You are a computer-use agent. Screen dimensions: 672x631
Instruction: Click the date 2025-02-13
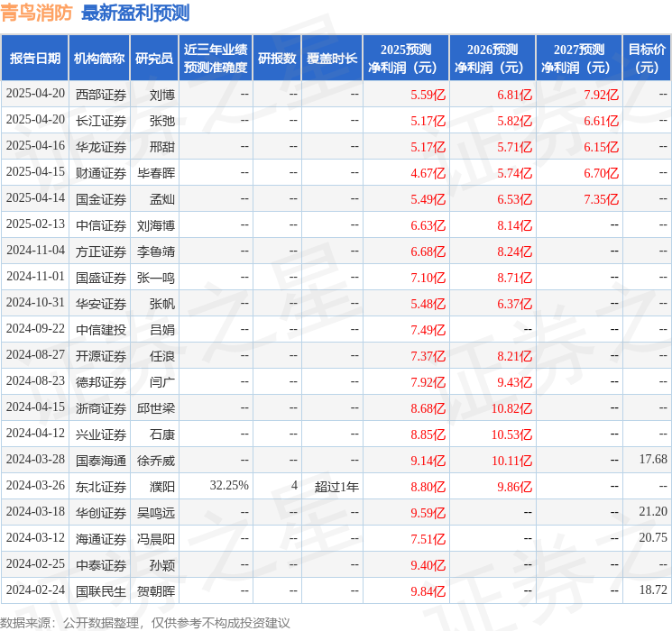point(35,224)
